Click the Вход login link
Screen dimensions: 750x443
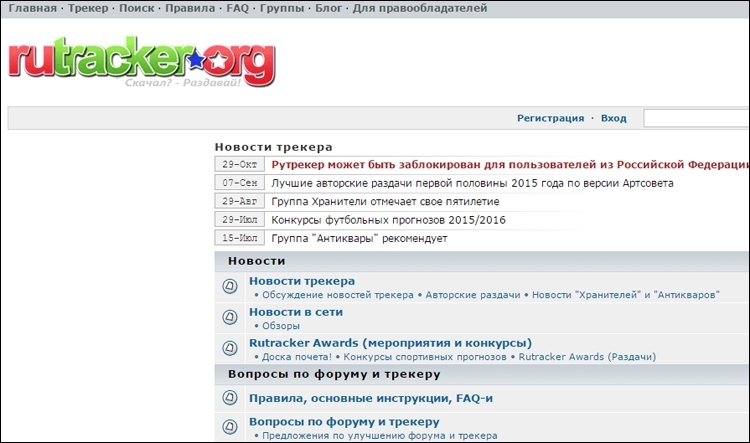[614, 118]
